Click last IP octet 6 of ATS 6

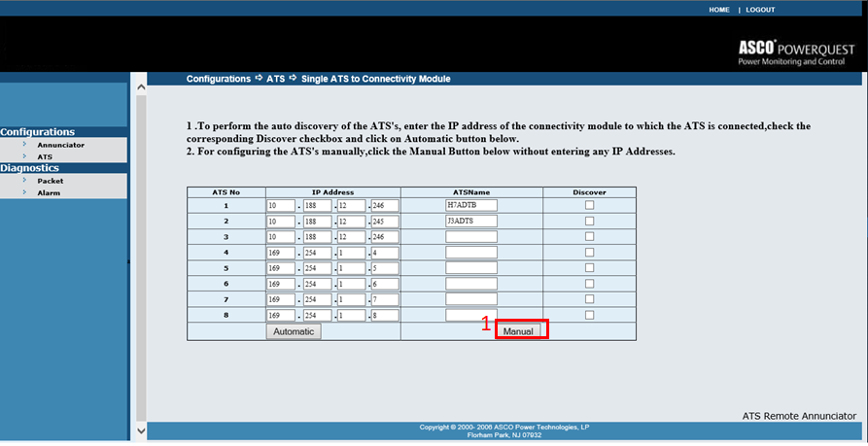tap(385, 284)
